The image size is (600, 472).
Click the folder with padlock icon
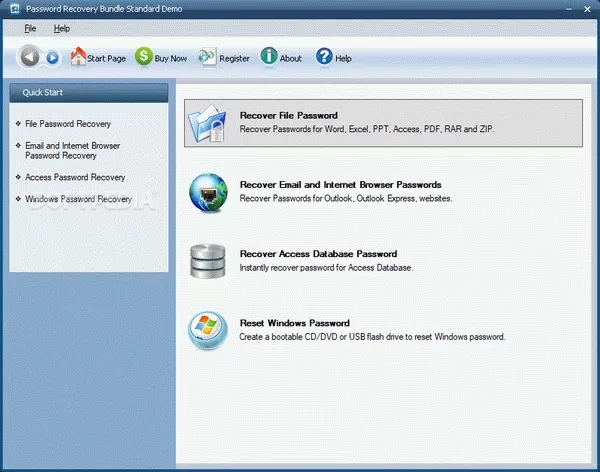[x=207, y=123]
